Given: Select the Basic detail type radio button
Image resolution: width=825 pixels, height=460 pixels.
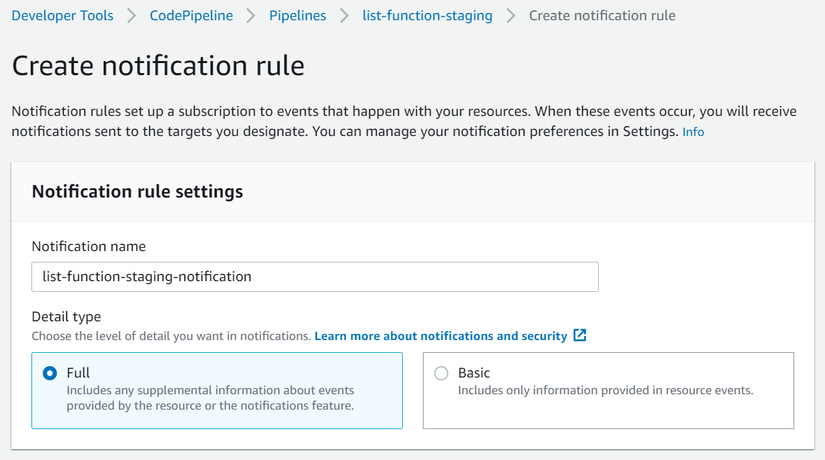Looking at the screenshot, I should 441,373.
